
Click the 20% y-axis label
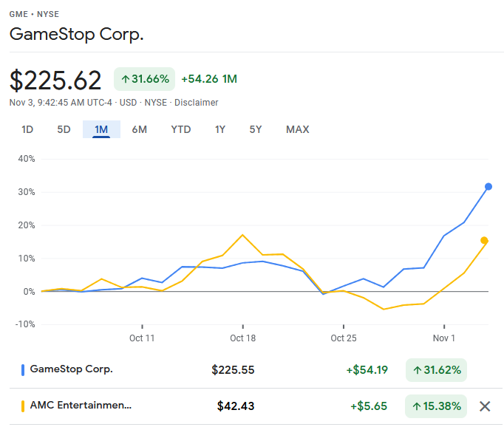tap(27, 225)
